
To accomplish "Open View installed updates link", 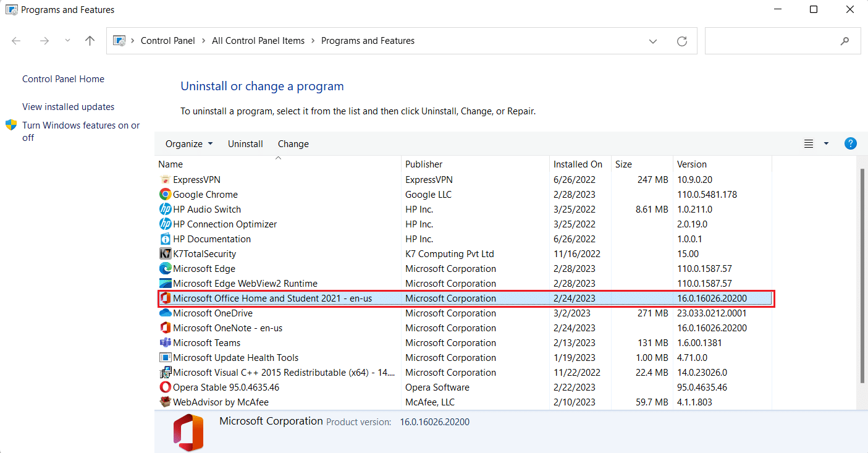I will point(68,107).
